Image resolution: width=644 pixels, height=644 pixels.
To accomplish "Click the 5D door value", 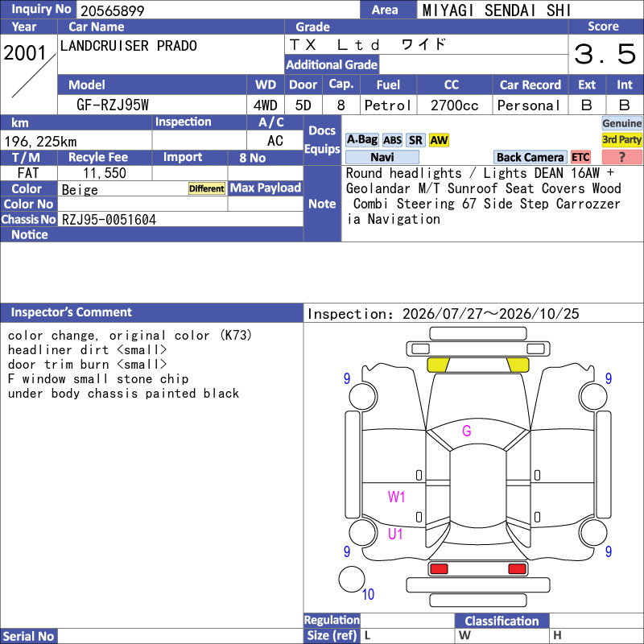I will 303,105.
